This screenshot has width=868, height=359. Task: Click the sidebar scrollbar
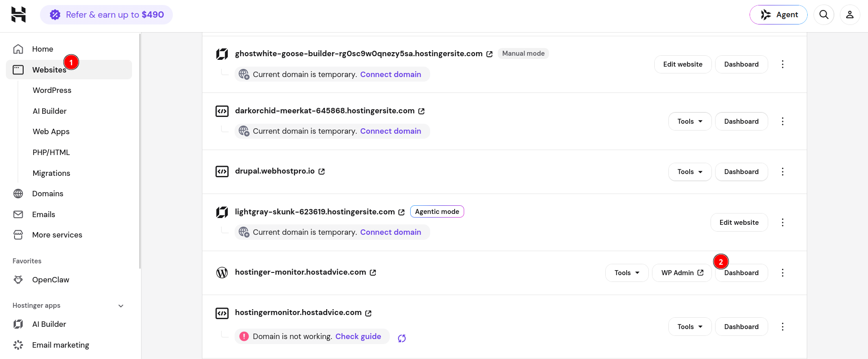coord(140,151)
